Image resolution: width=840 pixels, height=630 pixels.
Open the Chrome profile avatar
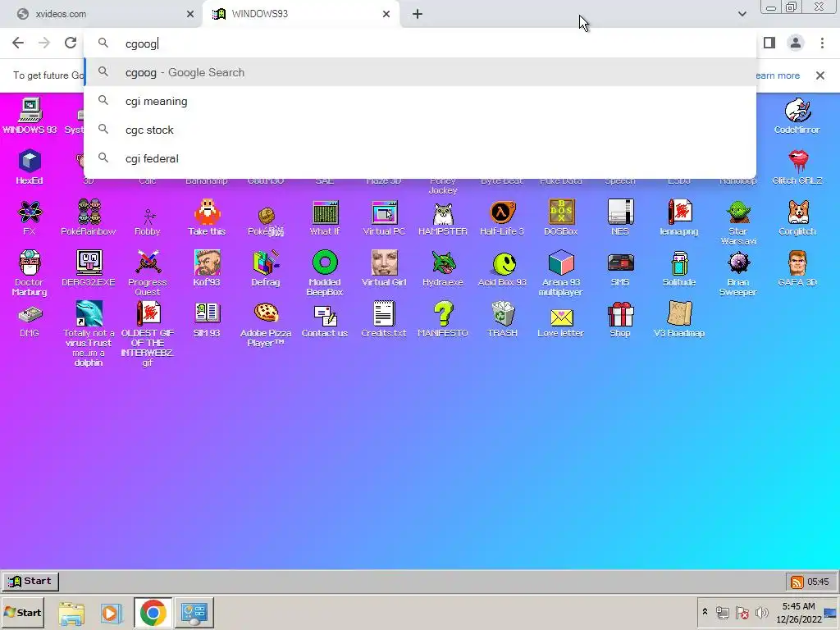[796, 43]
